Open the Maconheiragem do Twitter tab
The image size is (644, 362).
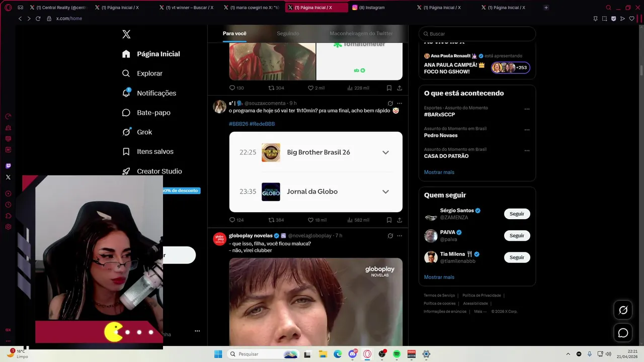pyautogui.click(x=361, y=33)
